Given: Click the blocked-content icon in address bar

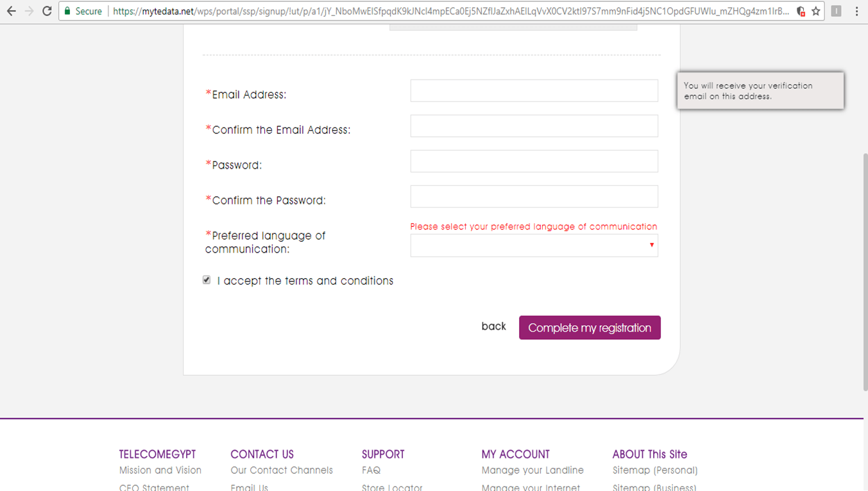Looking at the screenshot, I should (x=801, y=11).
